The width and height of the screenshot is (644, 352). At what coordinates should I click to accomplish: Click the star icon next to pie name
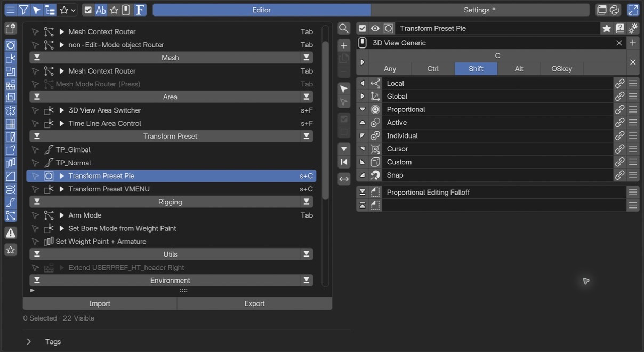(606, 28)
